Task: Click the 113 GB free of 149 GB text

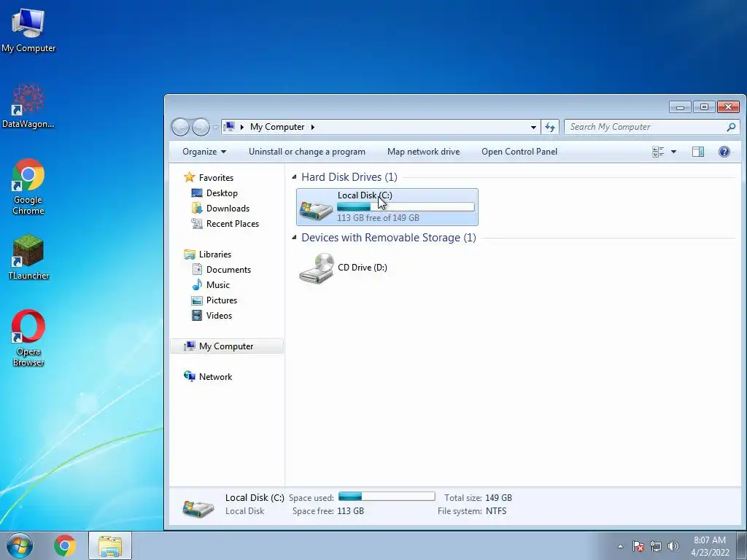Action: 378,217
